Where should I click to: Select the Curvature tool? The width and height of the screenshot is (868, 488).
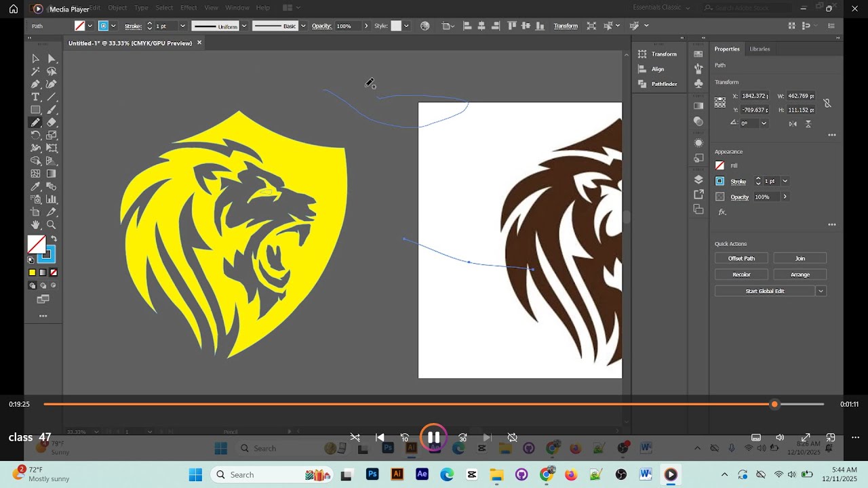(52, 84)
